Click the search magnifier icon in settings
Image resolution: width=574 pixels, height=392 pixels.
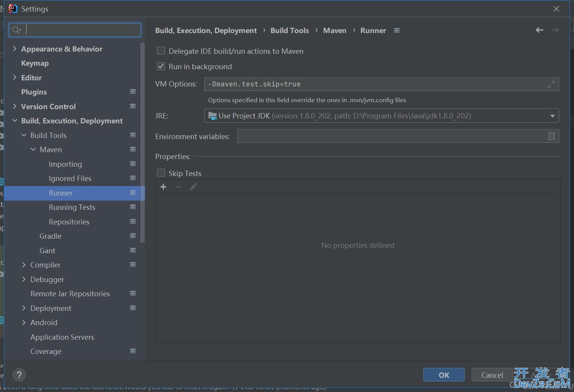(x=16, y=30)
